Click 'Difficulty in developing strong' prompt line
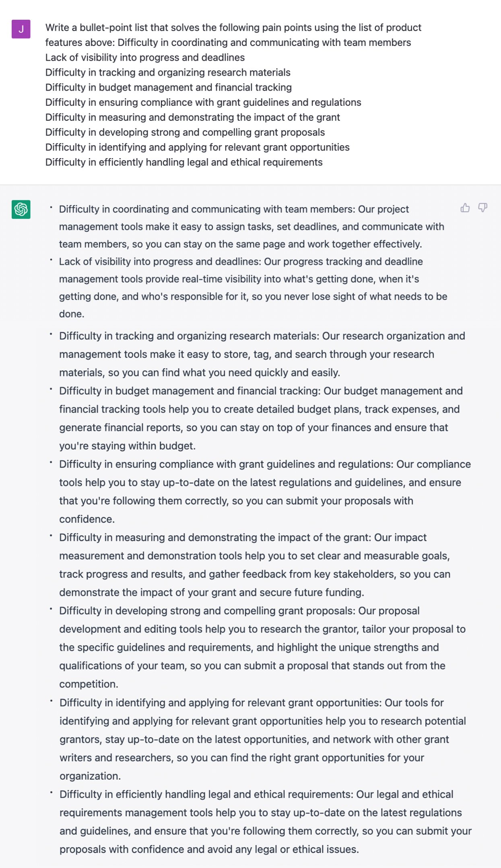This screenshot has height=868, width=501. point(185,132)
